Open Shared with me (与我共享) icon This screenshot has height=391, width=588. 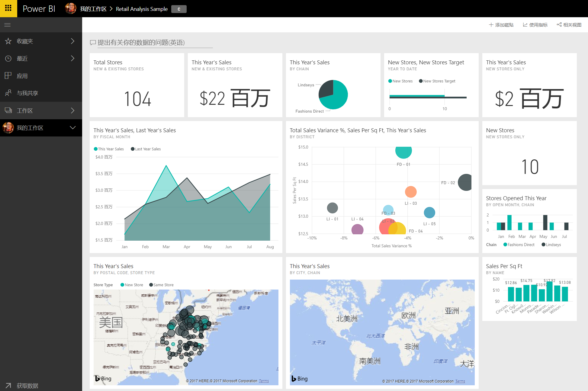(8, 93)
